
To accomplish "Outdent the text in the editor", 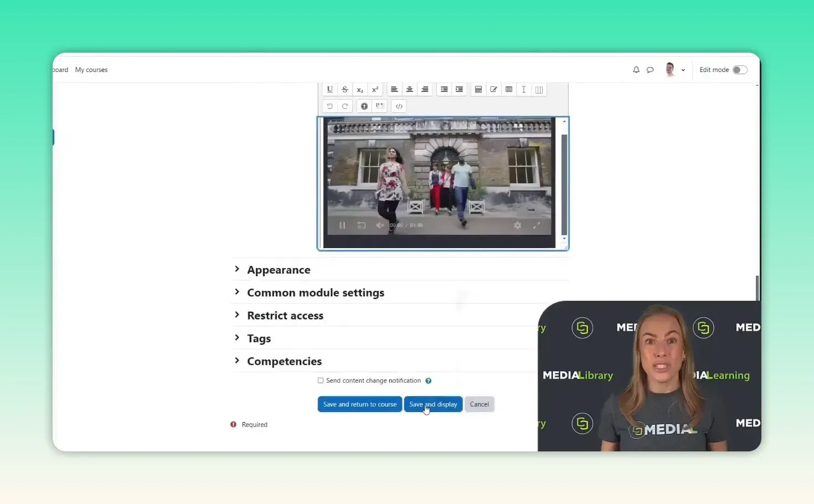I will [444, 90].
